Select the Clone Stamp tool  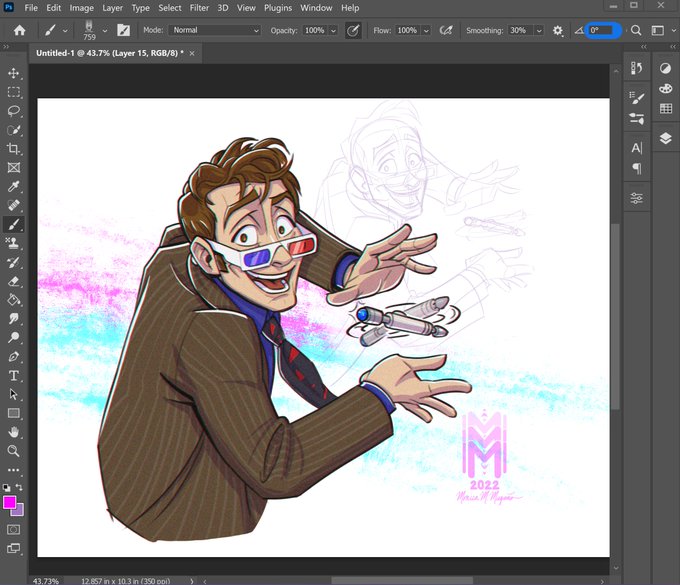(x=13, y=243)
